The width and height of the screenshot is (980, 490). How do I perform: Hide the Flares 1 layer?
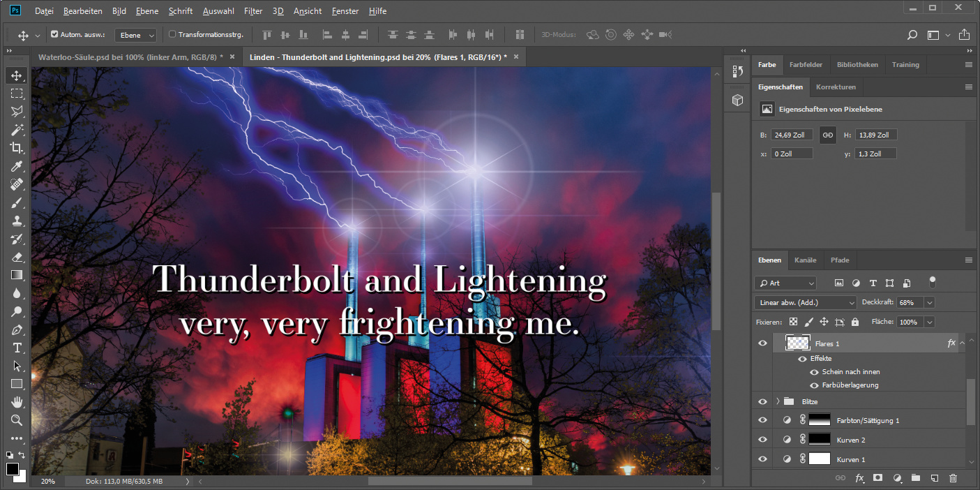click(762, 343)
